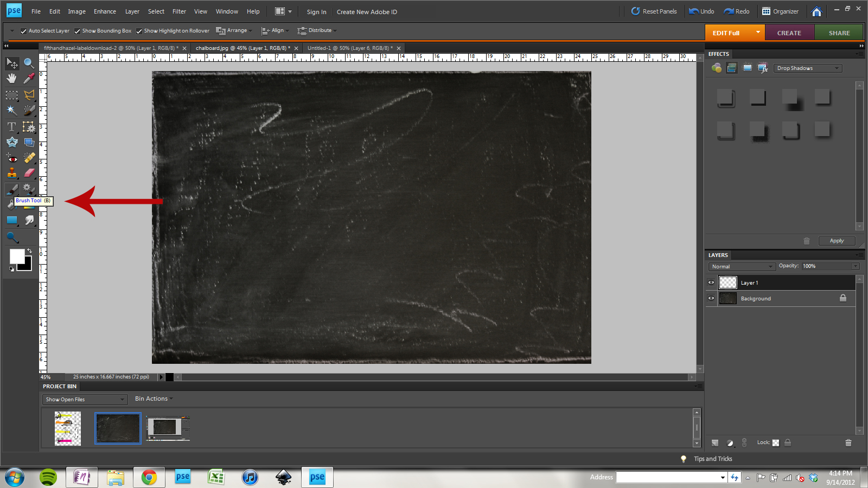Click the Reset Panels button
The width and height of the screenshot is (868, 488).
(x=654, y=11)
